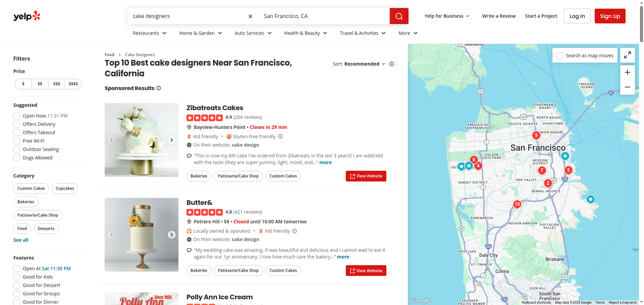
Task: Toggle Search as map moves checkbox
Action: (x=560, y=56)
